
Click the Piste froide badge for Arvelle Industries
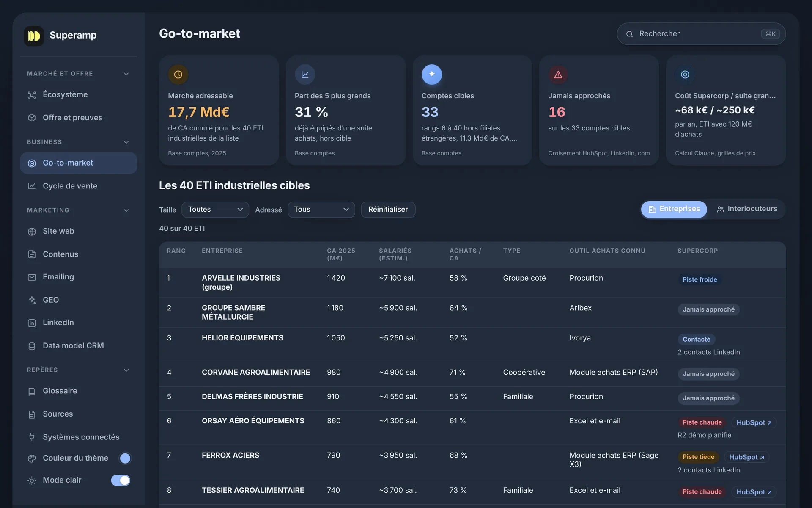coord(700,279)
